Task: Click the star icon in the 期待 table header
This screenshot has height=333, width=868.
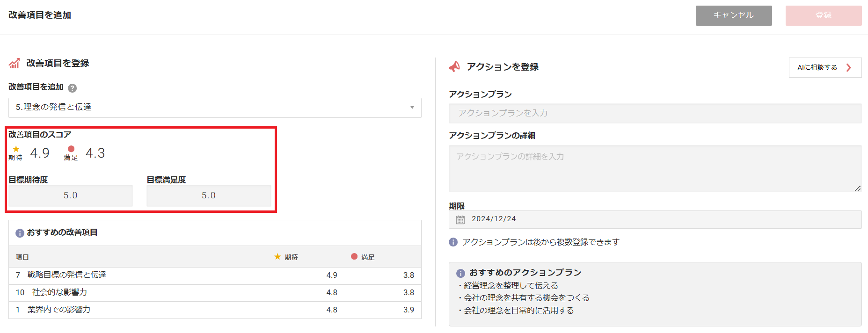Action: [x=277, y=256]
